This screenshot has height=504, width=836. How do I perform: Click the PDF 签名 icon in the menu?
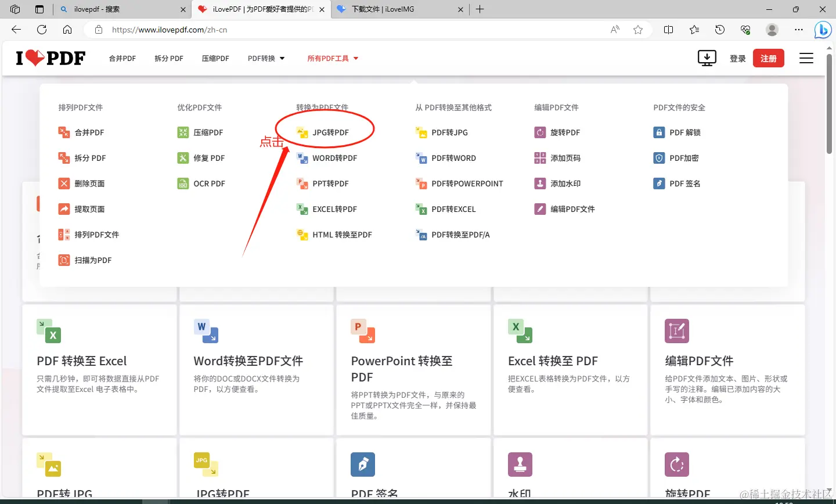659,183
